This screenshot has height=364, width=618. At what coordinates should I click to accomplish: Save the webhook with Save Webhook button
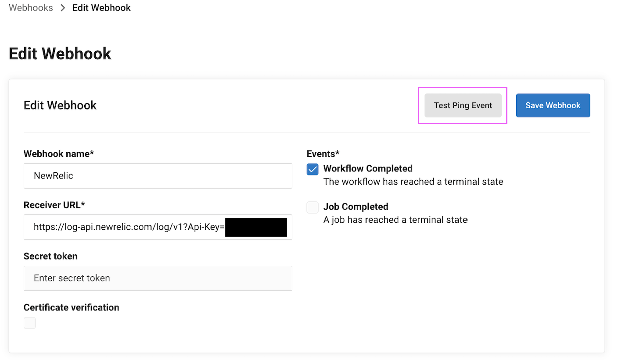pos(553,105)
